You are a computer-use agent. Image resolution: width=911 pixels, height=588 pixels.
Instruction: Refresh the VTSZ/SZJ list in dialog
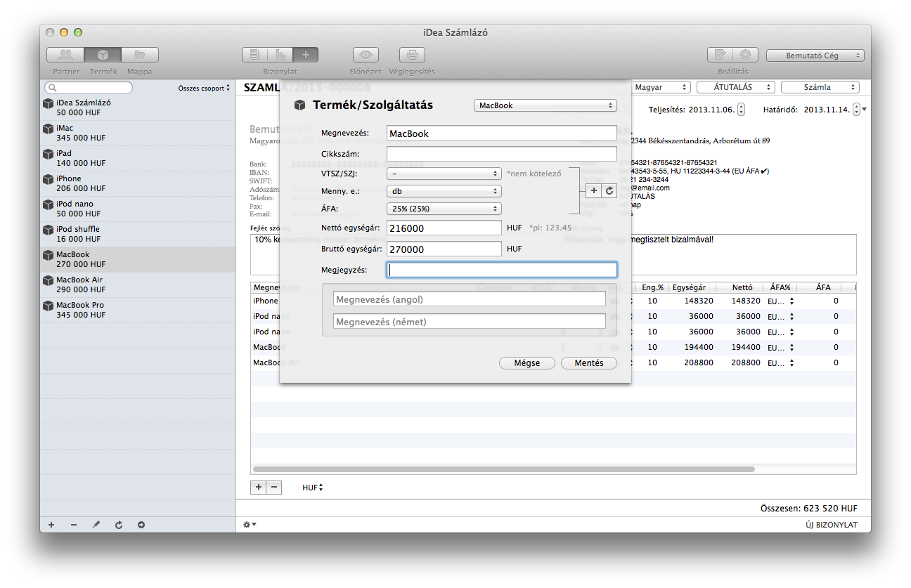coord(609,190)
